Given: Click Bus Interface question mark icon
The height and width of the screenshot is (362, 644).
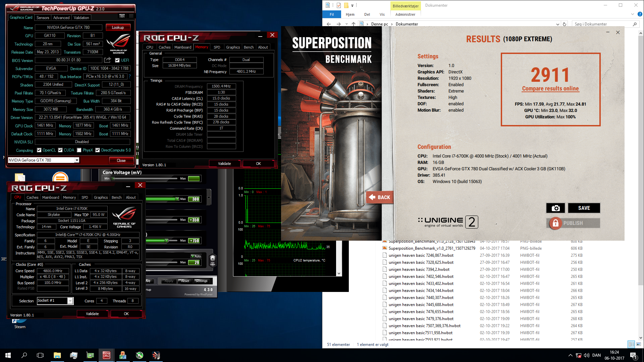Looking at the screenshot, I should click(129, 76).
